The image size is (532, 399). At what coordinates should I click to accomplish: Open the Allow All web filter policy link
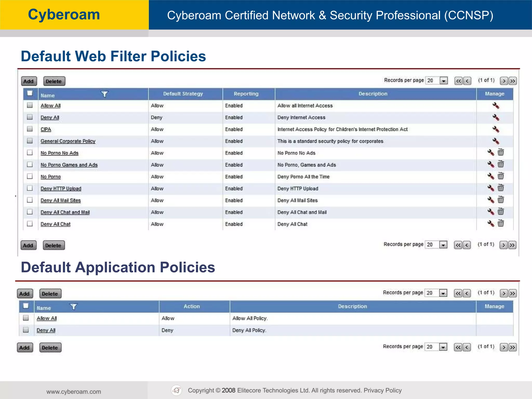pos(50,106)
